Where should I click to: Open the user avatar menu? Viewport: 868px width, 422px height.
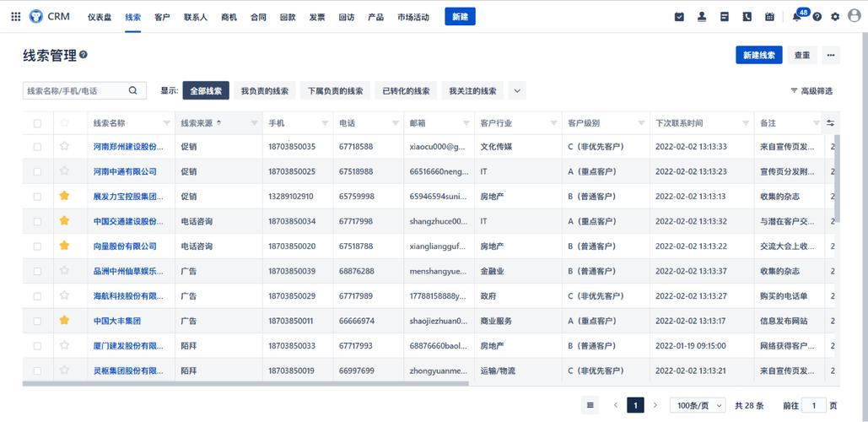click(855, 16)
